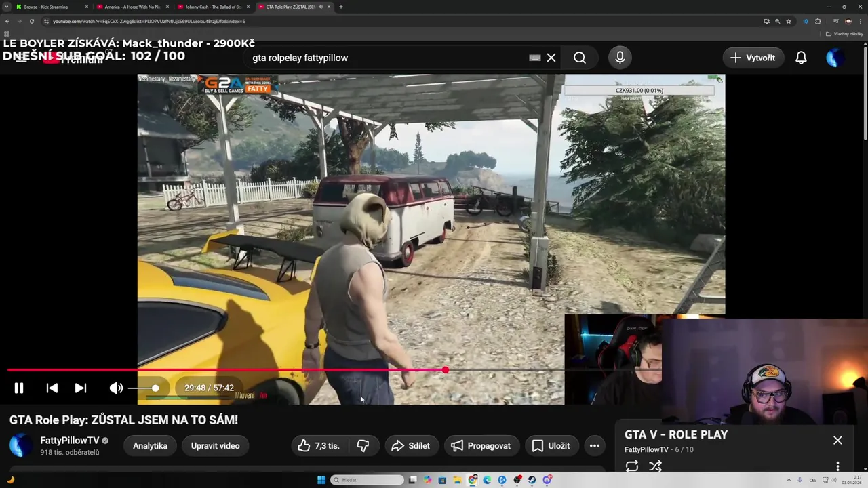Close the GTA V - ROLE PLAY playlist panel
This screenshot has height=488, width=868.
click(x=837, y=440)
